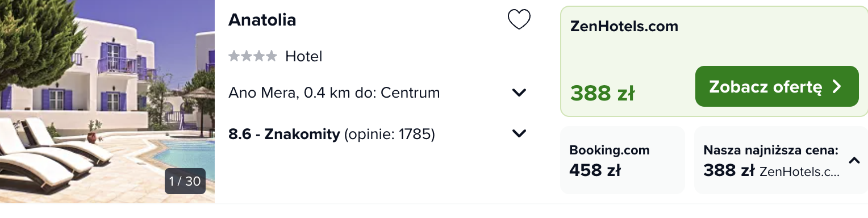Click the Zobacz ofertę button
868x218 pixels.
point(777,86)
